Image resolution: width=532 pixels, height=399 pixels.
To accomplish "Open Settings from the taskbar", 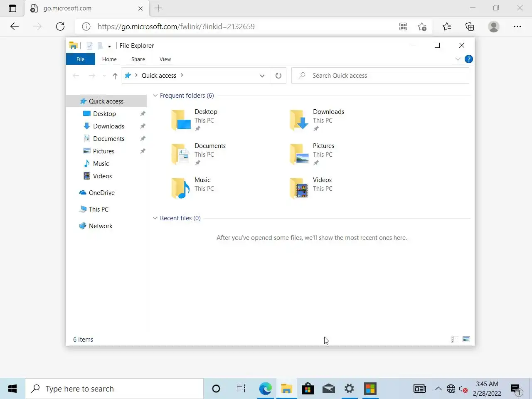I will point(349,389).
